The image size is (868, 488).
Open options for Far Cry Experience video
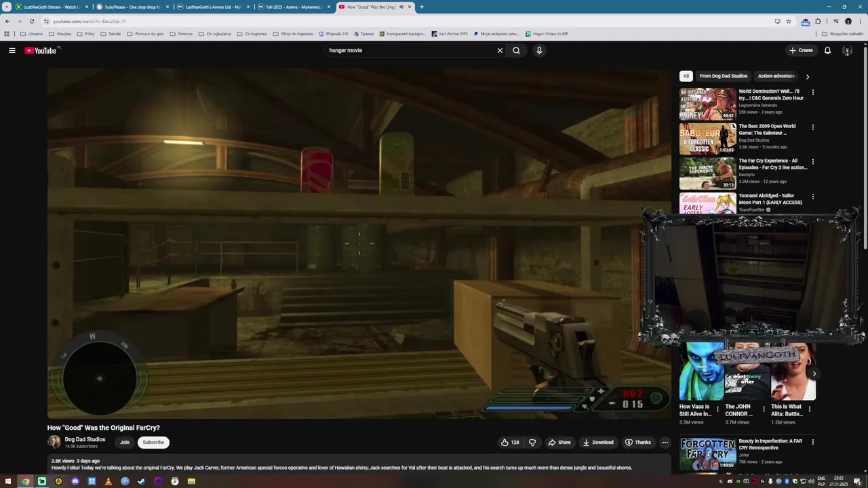tap(813, 162)
